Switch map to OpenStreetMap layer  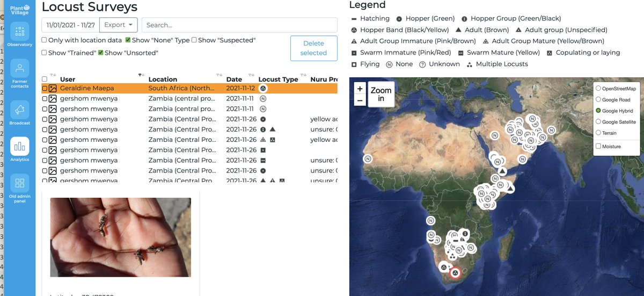(x=598, y=88)
